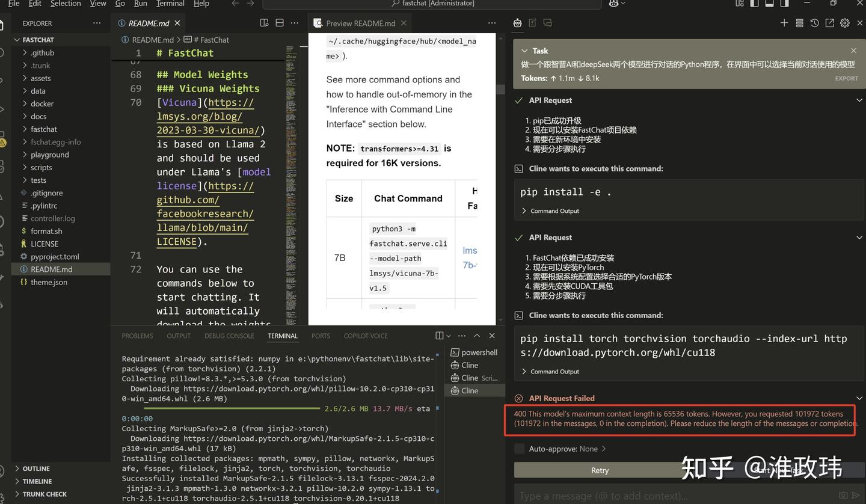
Task: Enable the Auto-approve checkbox in Cline
Action: (x=518, y=448)
